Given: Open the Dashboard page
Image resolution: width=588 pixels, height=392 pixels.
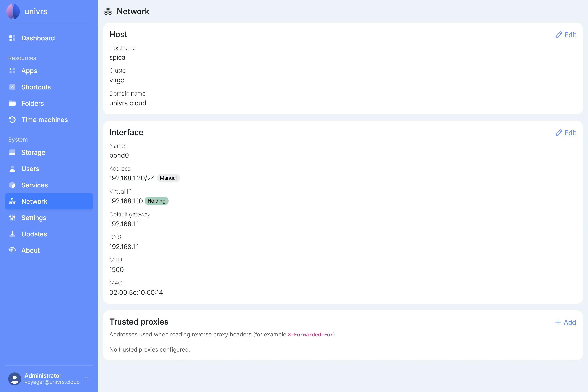Looking at the screenshot, I should [49, 38].
